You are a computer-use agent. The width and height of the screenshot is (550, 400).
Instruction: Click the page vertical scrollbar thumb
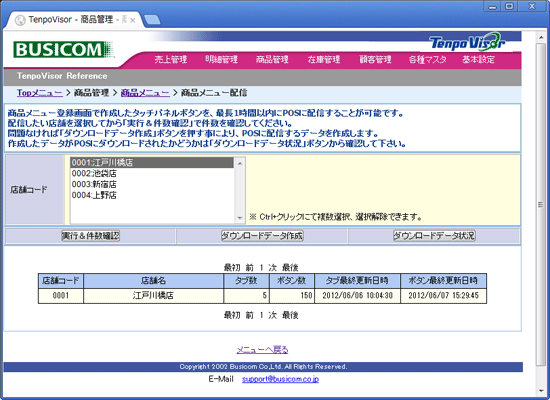point(541,205)
